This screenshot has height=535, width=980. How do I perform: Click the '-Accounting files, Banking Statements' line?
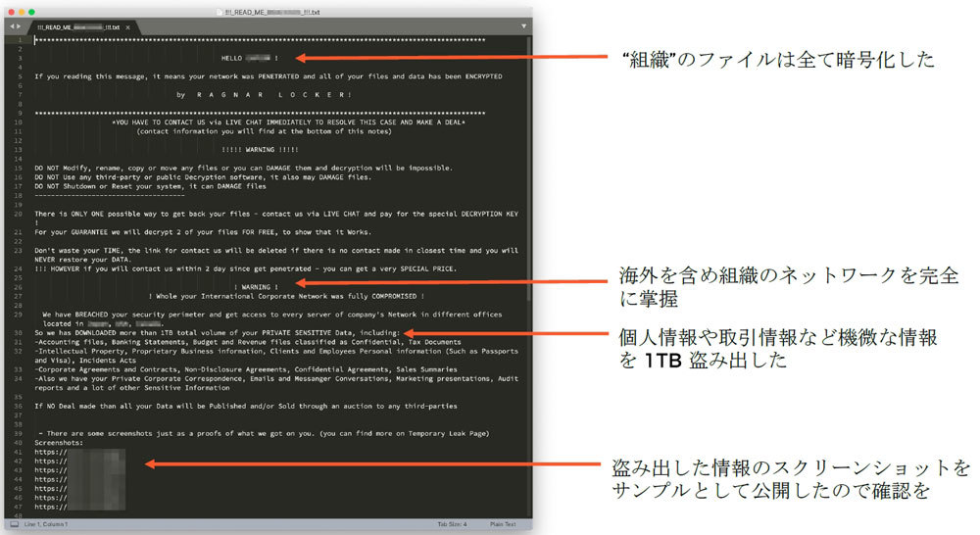coord(248,342)
